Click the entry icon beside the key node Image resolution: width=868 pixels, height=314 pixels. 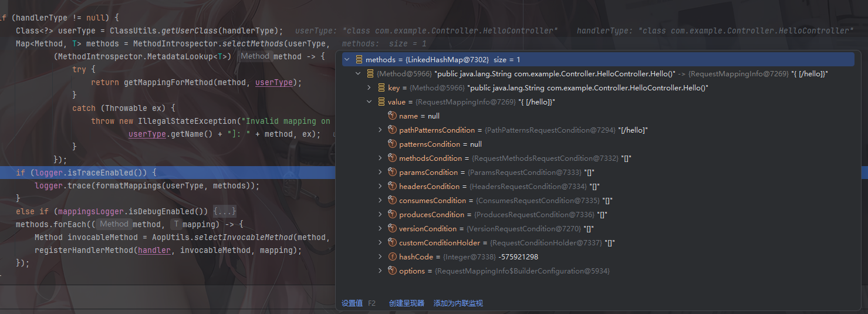coord(381,88)
